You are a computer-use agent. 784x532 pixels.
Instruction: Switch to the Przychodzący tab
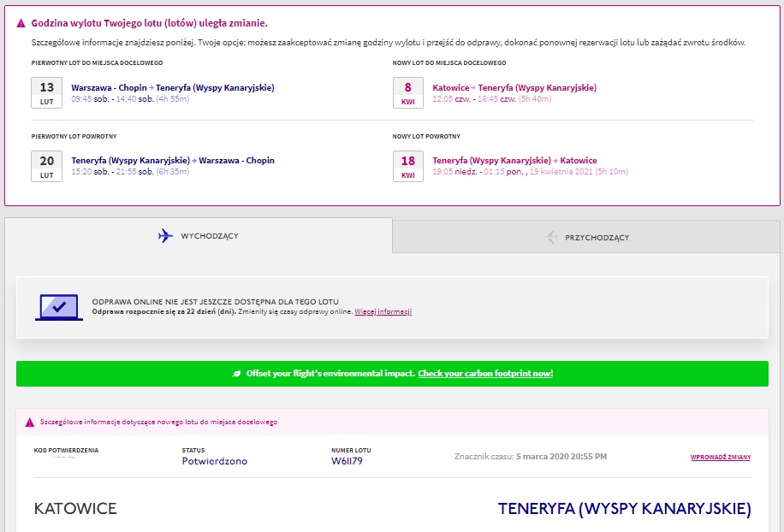click(x=586, y=237)
